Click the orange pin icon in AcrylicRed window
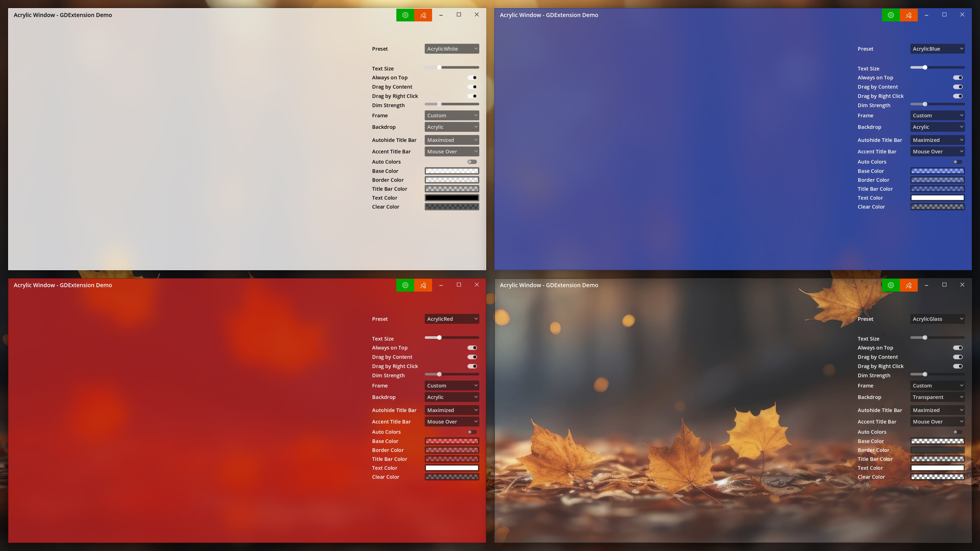Image resolution: width=980 pixels, height=551 pixels. (423, 285)
